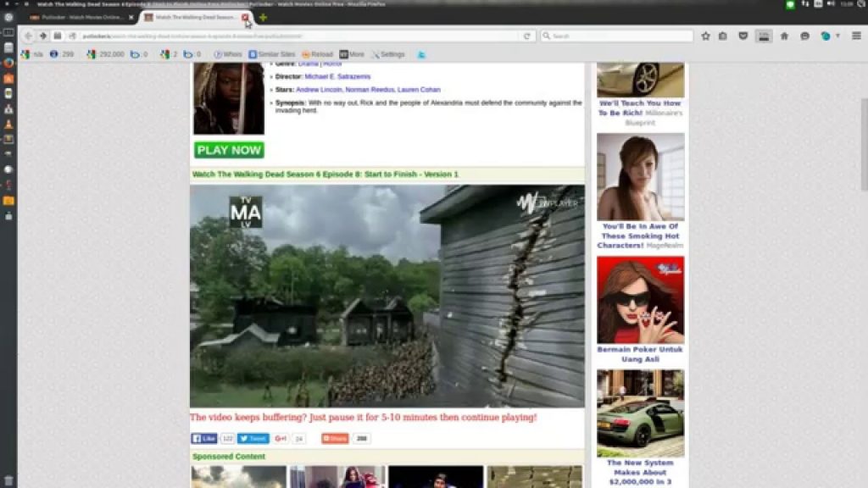The height and width of the screenshot is (488, 868).
Task: Open the dropdown arrow next to the globe extension
Action: pos(837,36)
